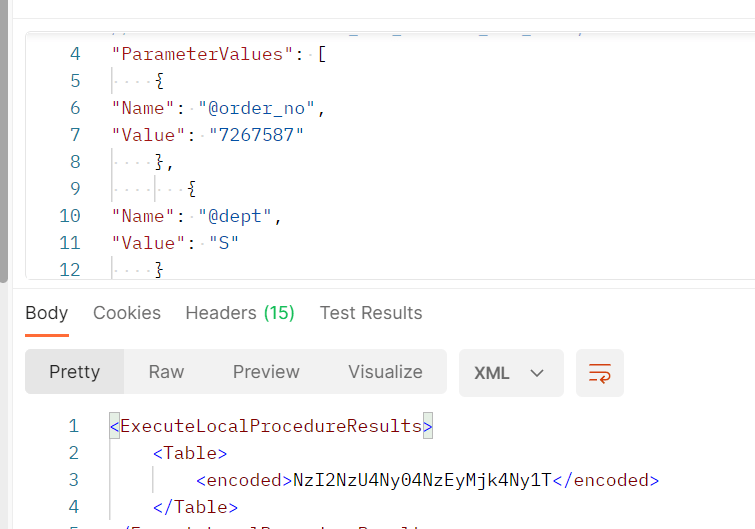The image size is (755, 529).
Task: Select the Preview view mode
Action: 266,372
